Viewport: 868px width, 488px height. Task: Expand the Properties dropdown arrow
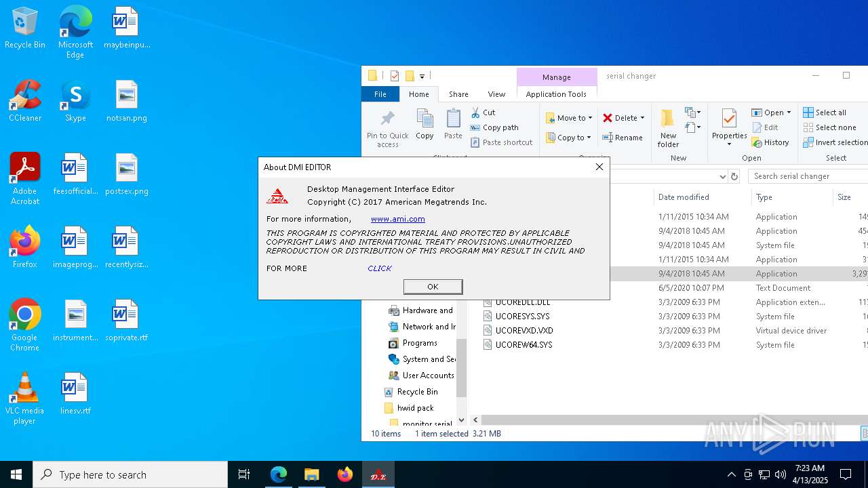[x=730, y=144]
